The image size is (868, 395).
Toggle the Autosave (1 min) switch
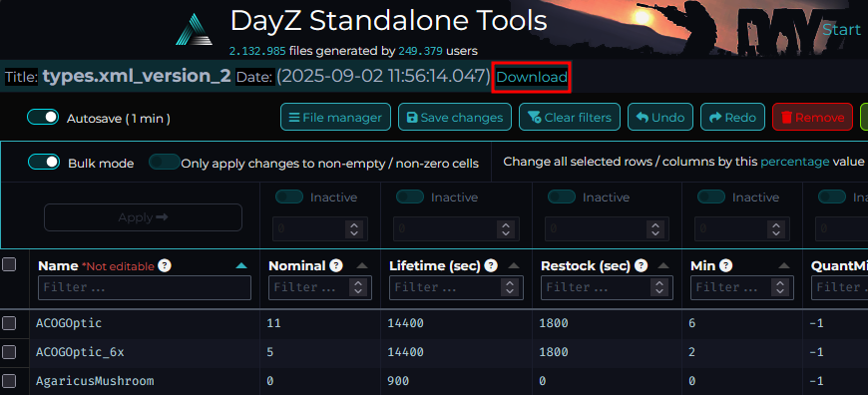(x=43, y=118)
